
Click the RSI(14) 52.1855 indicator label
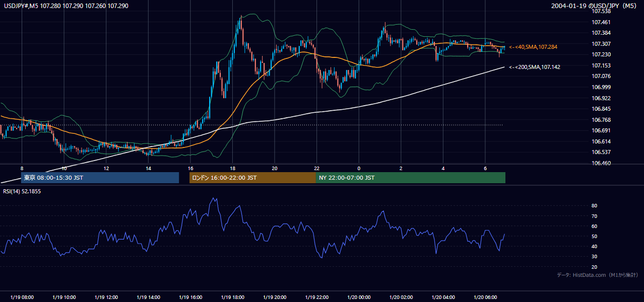tap(22, 191)
